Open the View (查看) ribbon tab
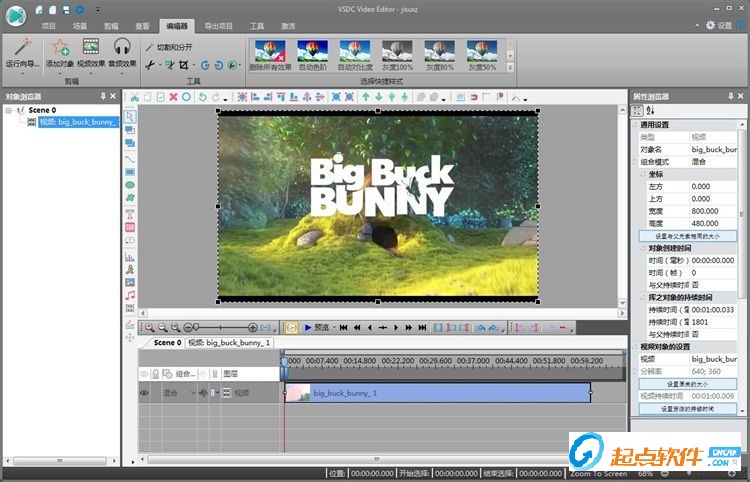This screenshot has height=482, width=750. [x=142, y=26]
